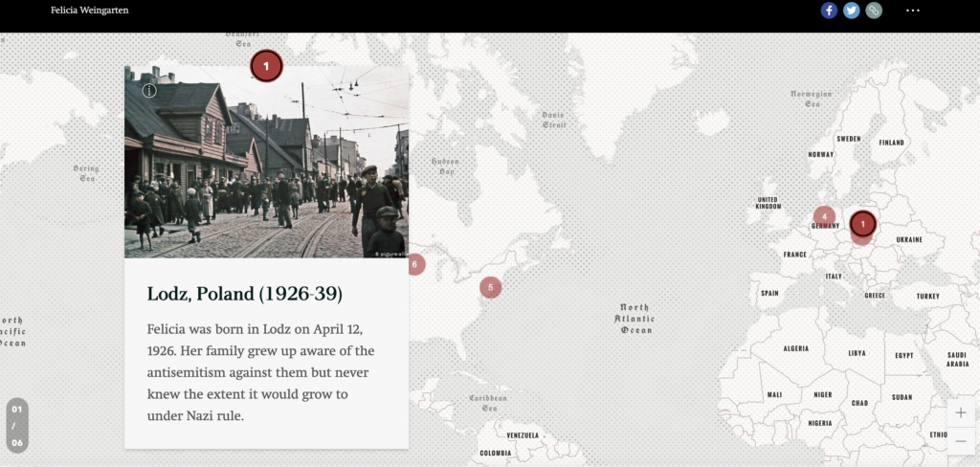Viewport: 980px width, 467px height.
Task: Open the three-dot more options menu
Action: pos(912,11)
